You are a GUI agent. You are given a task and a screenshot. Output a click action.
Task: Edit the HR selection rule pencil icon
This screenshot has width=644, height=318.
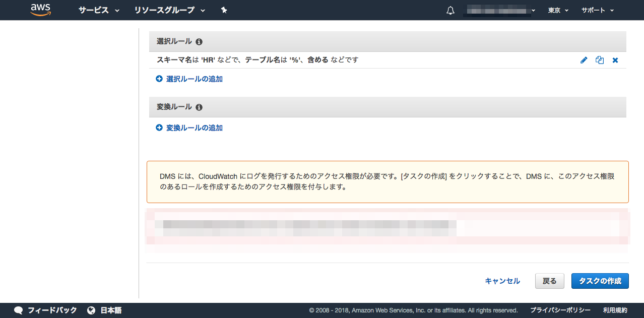[x=584, y=60]
